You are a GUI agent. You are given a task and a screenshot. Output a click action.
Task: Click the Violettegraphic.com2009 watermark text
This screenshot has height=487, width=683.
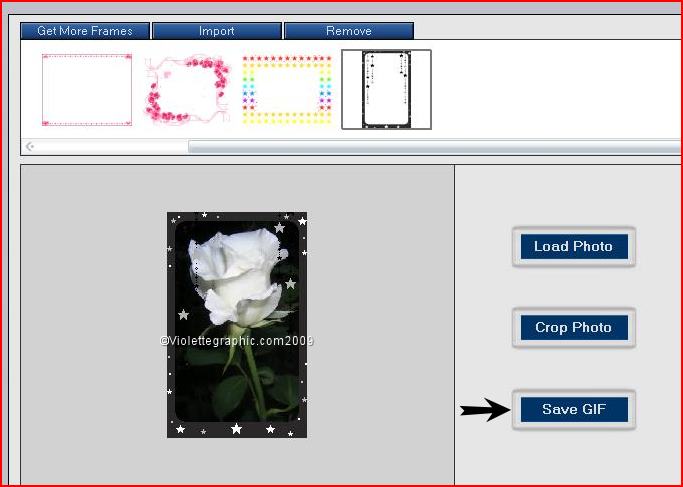click(x=237, y=341)
